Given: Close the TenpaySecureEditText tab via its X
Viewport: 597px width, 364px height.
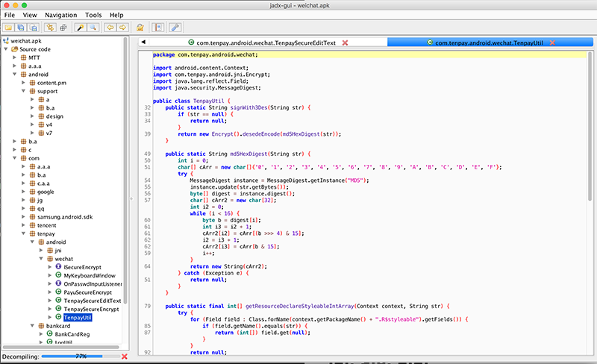Looking at the screenshot, I should [x=345, y=43].
